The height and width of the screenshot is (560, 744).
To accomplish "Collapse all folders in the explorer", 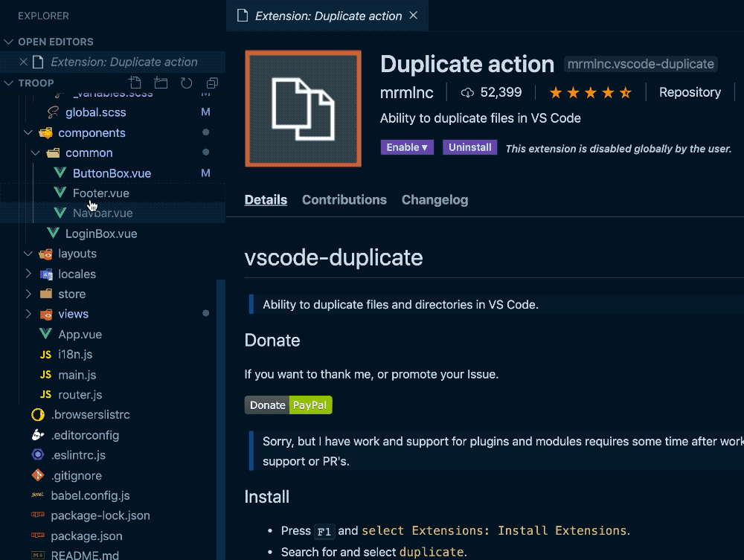I will coord(211,83).
